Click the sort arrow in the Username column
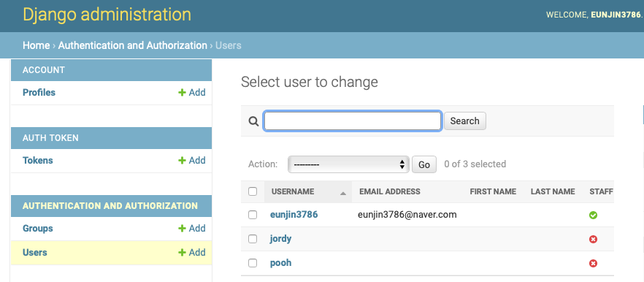644x282 pixels. click(343, 193)
